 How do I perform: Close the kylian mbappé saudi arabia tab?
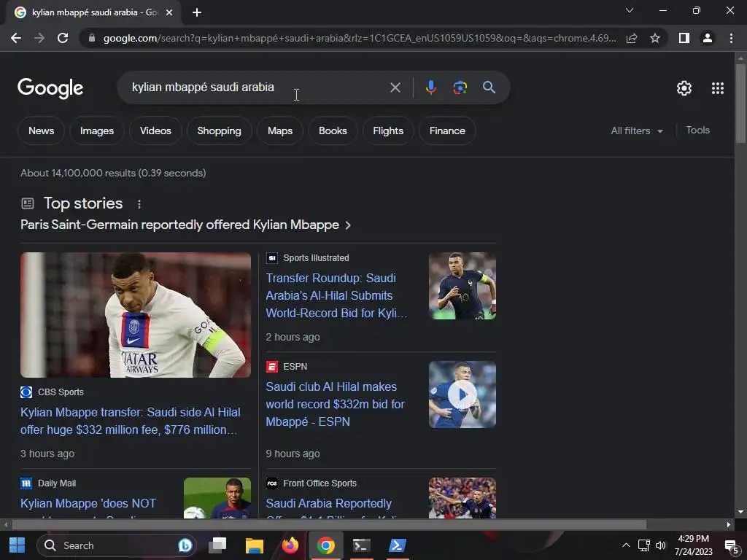(169, 12)
